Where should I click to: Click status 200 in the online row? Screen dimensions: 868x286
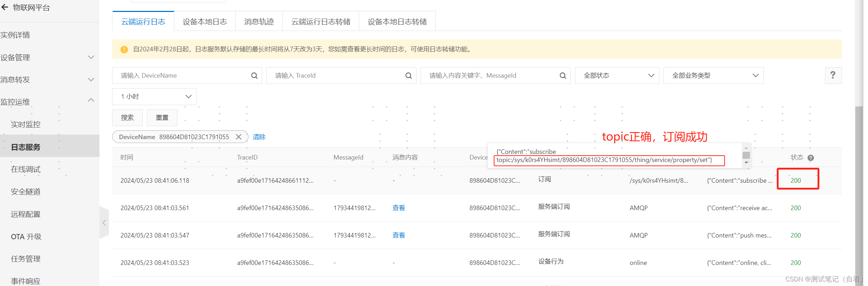point(796,262)
